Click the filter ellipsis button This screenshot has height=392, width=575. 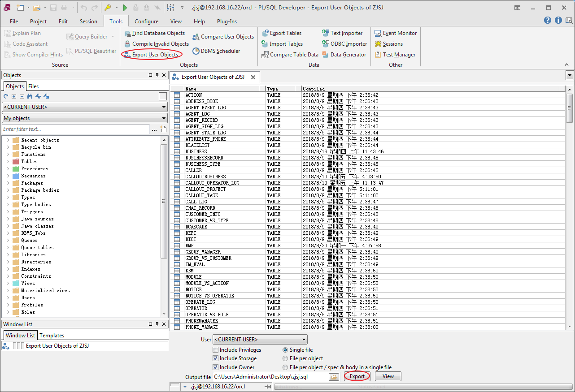click(x=154, y=129)
